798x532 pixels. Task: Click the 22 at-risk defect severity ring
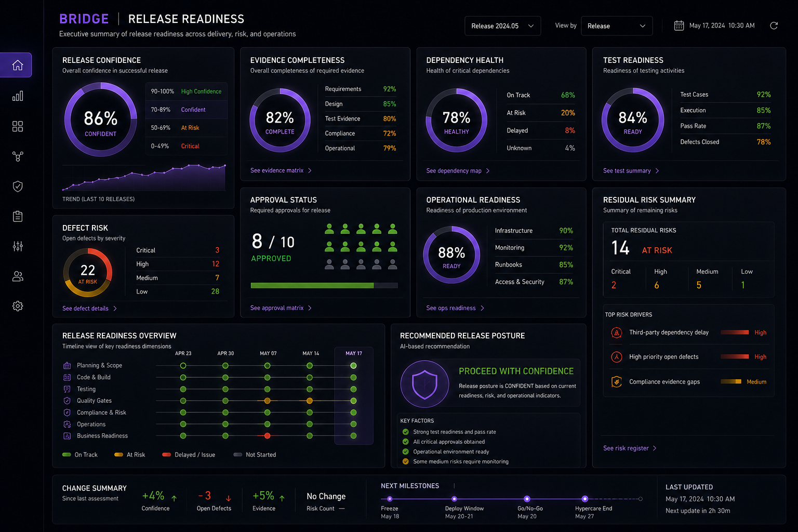88,273
